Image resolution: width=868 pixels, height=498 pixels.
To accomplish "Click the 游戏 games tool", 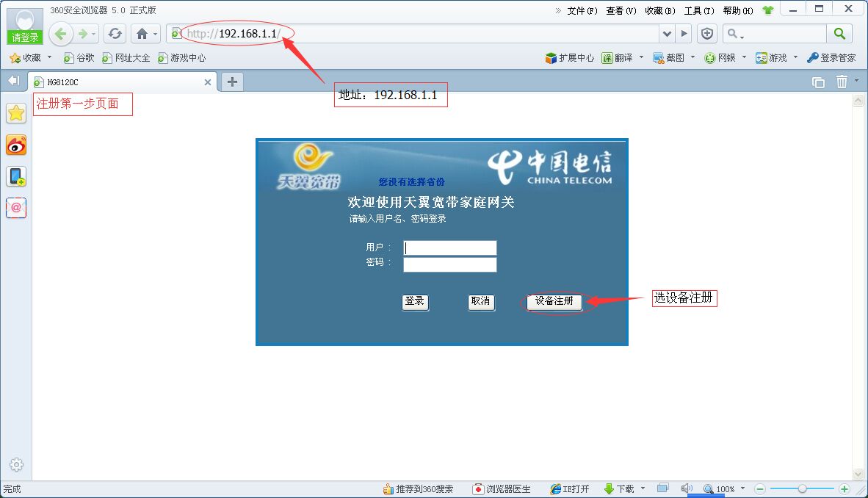I will (771, 57).
